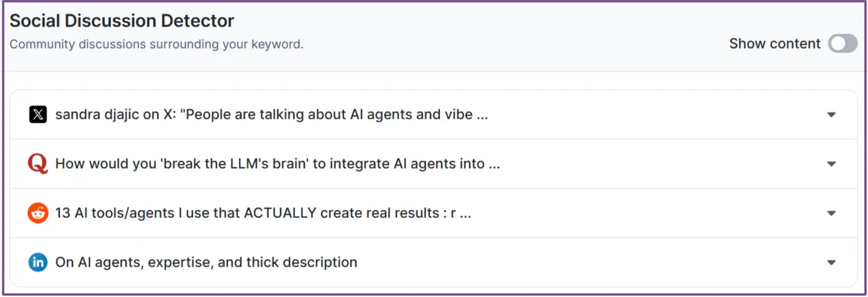Image resolution: width=868 pixels, height=297 pixels.
Task: Expand the sandra djajic X post arrow
Action: pos(831,115)
